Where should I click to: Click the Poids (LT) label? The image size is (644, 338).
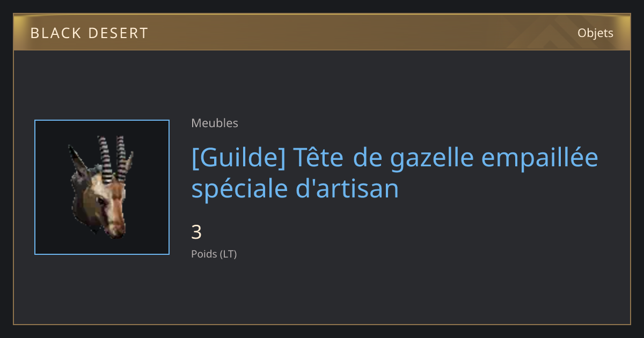[x=214, y=254]
